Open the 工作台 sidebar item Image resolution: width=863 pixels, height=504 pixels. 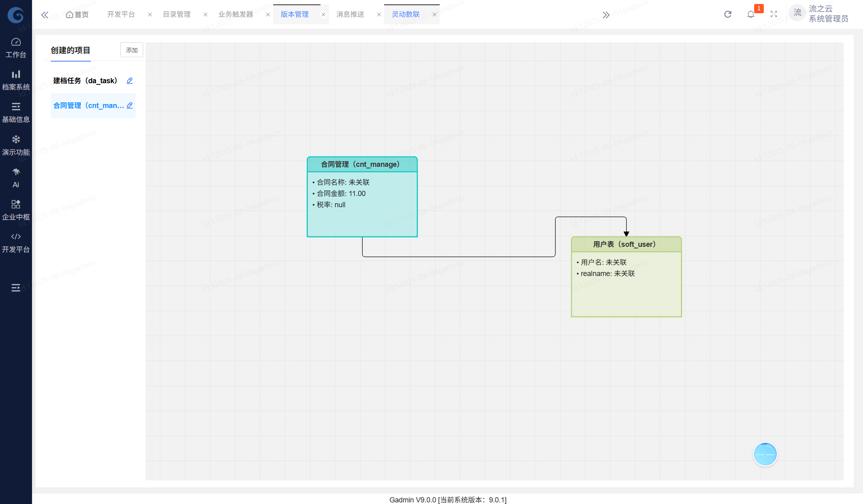coord(16,48)
